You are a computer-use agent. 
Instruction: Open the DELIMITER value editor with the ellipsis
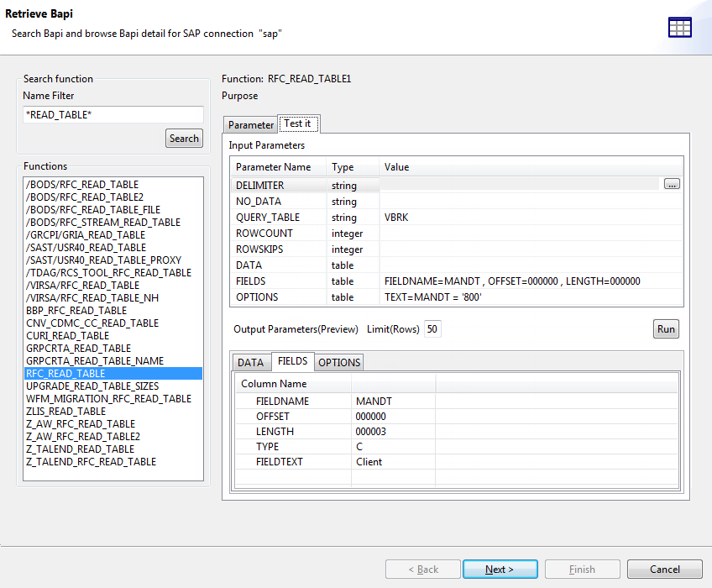(x=671, y=183)
